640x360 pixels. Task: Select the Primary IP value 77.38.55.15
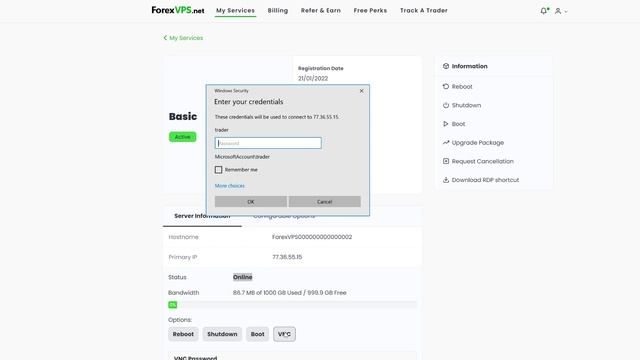[287, 257]
